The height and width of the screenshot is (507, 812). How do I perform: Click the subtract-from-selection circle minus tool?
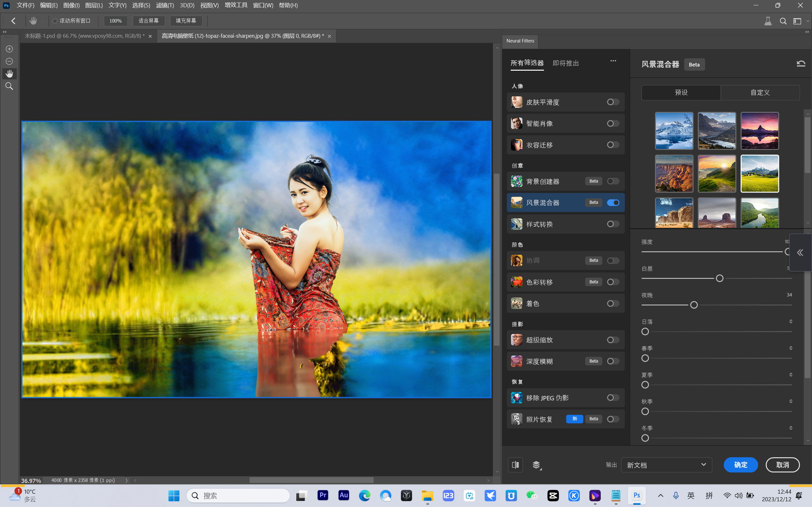9,61
